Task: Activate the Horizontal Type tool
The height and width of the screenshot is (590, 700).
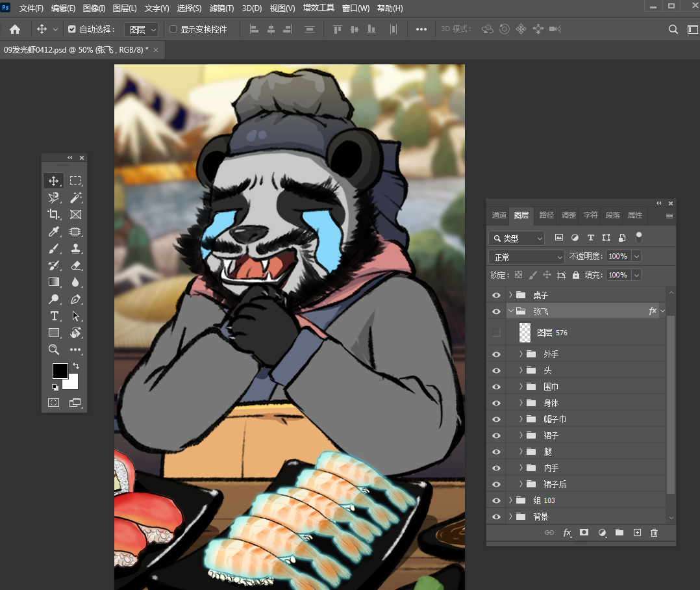Action: (x=53, y=316)
